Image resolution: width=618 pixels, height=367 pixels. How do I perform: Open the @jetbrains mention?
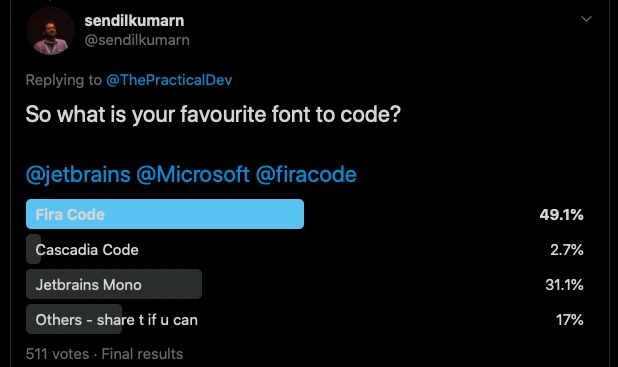coord(78,174)
